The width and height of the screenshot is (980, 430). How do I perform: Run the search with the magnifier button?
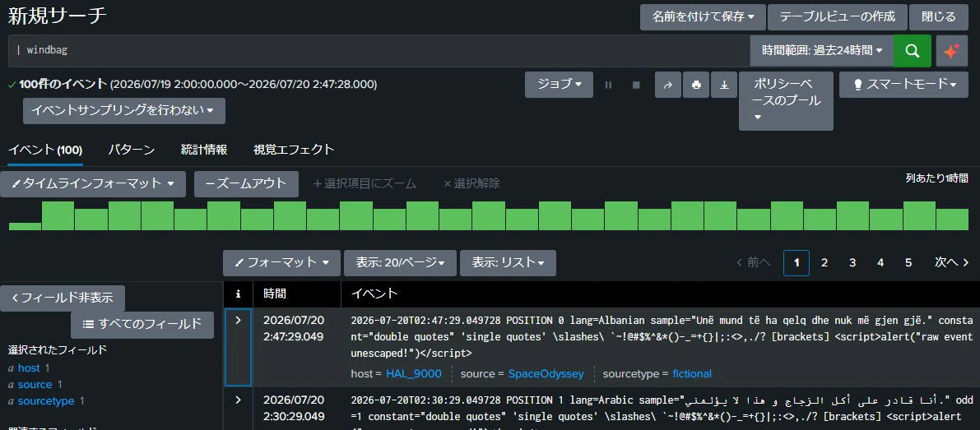point(912,51)
